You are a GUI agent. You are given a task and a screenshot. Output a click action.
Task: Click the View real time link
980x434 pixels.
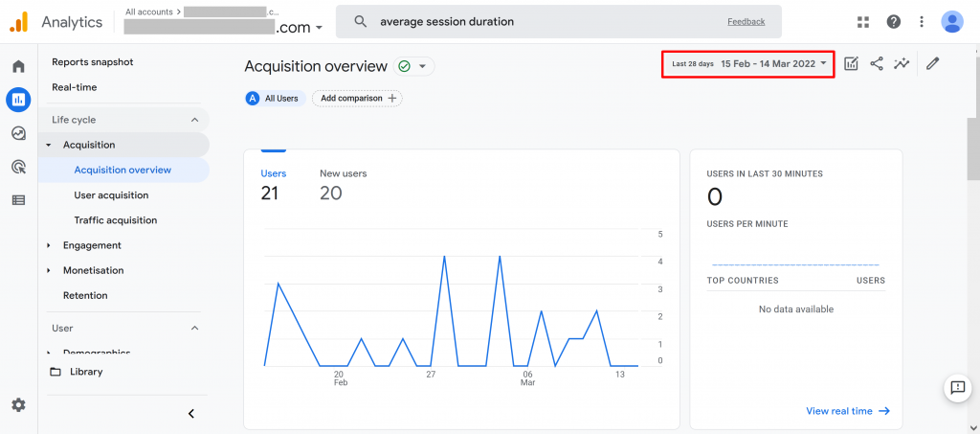point(848,411)
